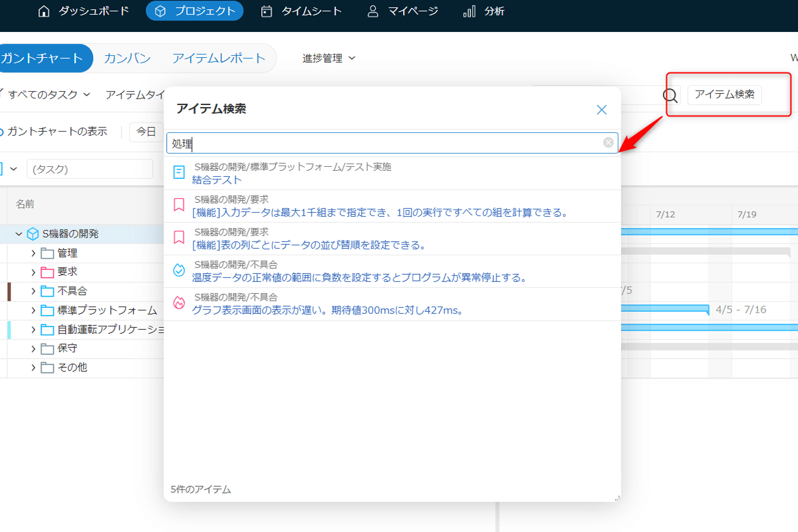This screenshot has height=532, width=798.
Task: Click the (タスク) filter input field
Action: 90,169
